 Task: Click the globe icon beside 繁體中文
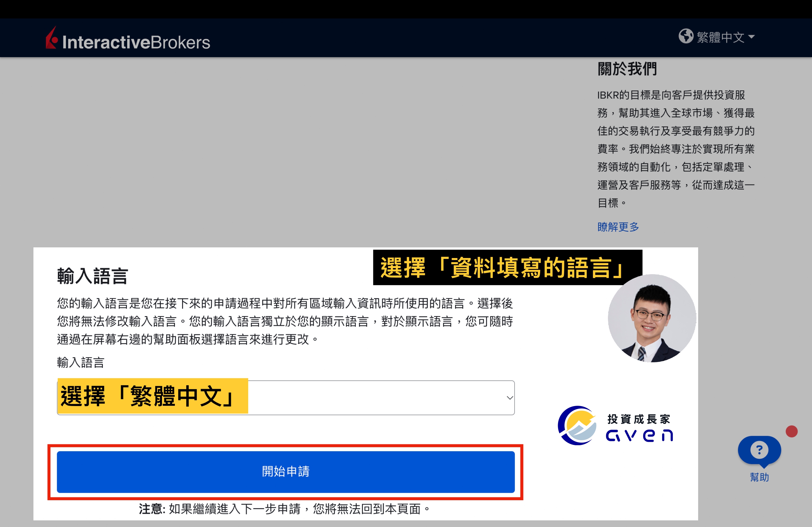pos(686,36)
